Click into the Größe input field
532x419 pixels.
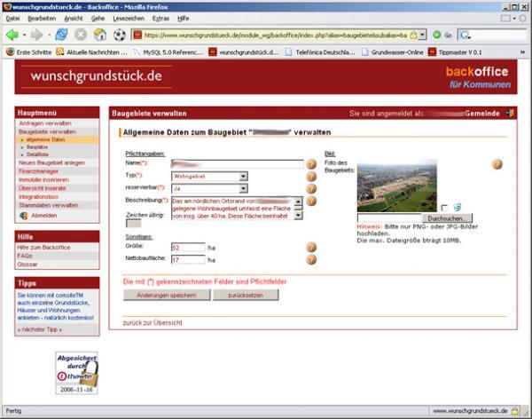pos(188,248)
